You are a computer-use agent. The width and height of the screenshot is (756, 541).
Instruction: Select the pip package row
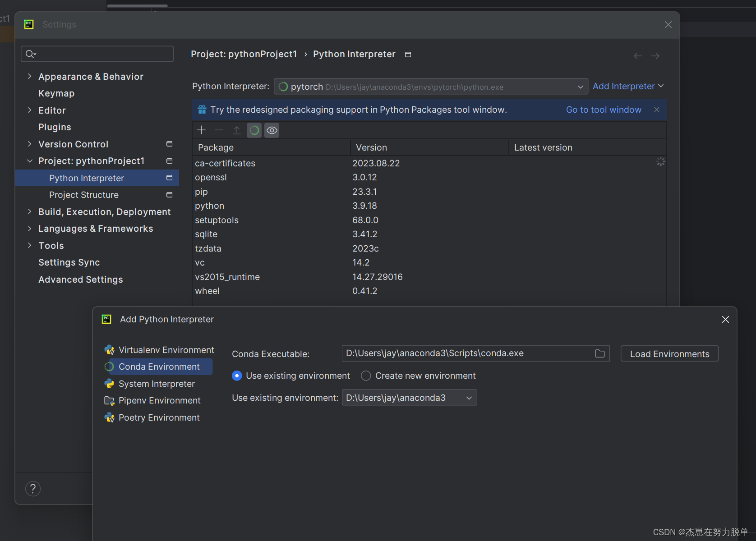429,192
